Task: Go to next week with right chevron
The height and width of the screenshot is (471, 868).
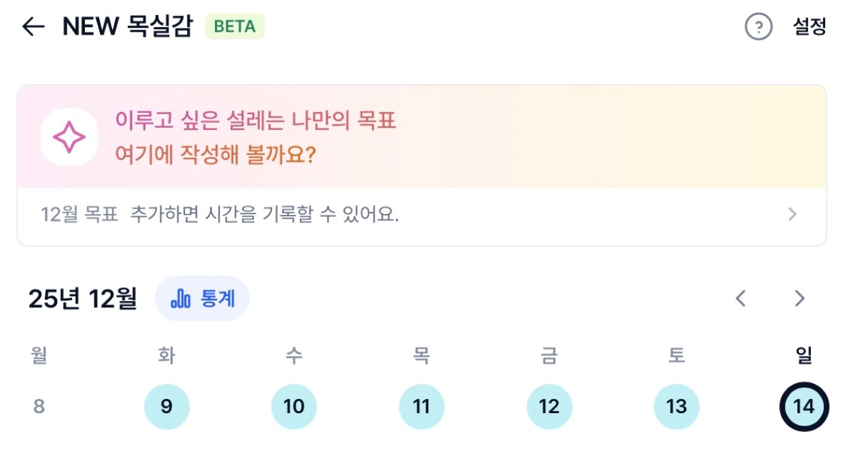Action: coord(800,298)
